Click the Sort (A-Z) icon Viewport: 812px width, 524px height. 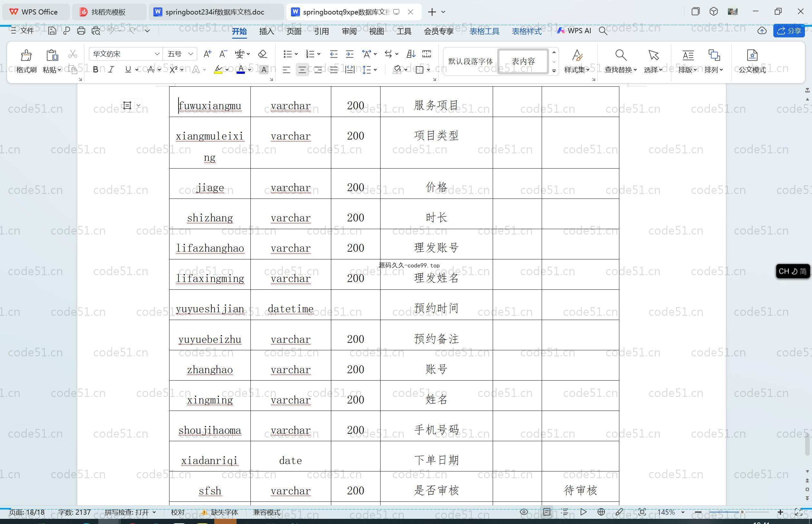coord(411,54)
